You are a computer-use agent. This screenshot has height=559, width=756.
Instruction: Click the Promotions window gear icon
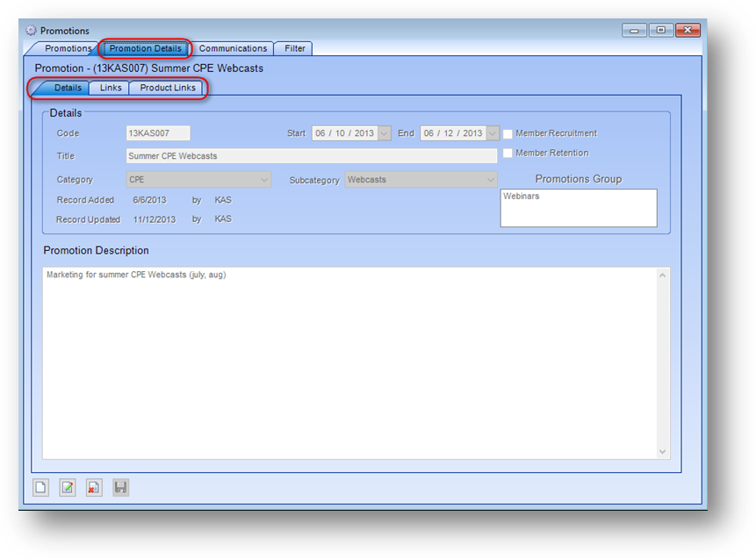click(x=31, y=31)
